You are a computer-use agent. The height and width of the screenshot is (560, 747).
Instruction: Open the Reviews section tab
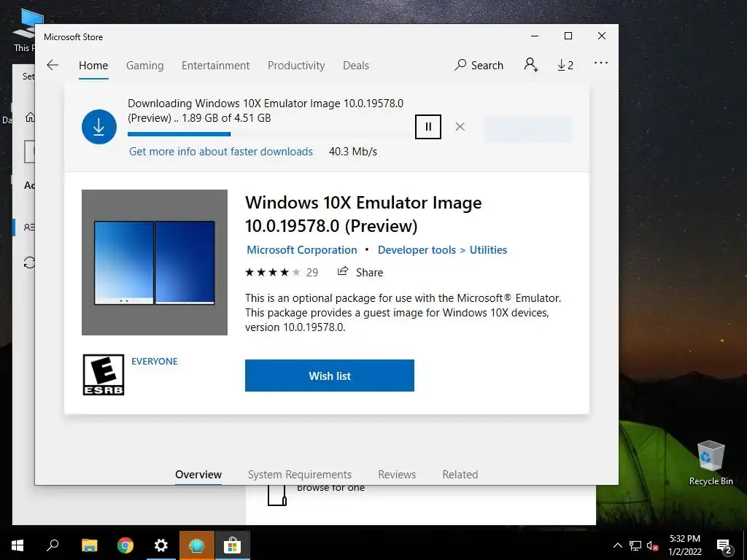(397, 474)
